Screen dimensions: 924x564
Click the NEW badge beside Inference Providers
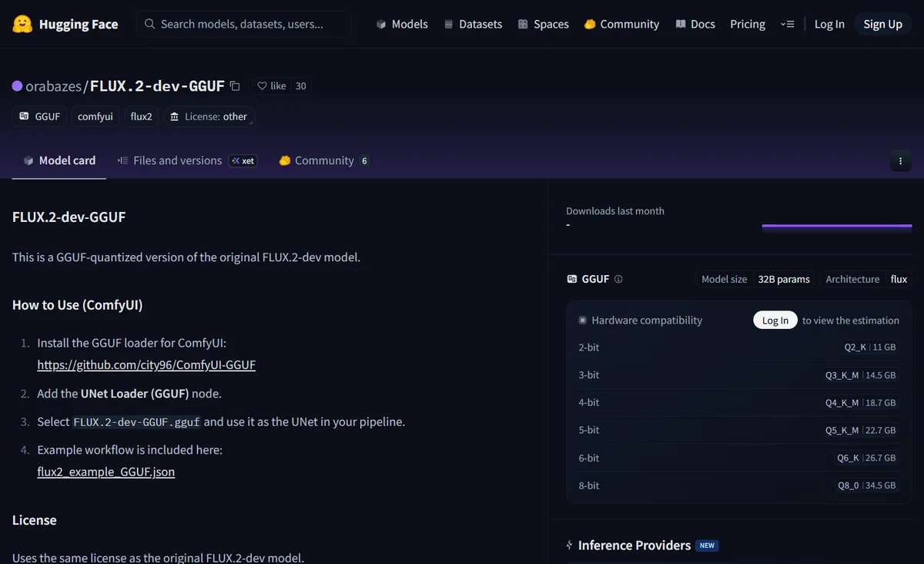pos(707,546)
